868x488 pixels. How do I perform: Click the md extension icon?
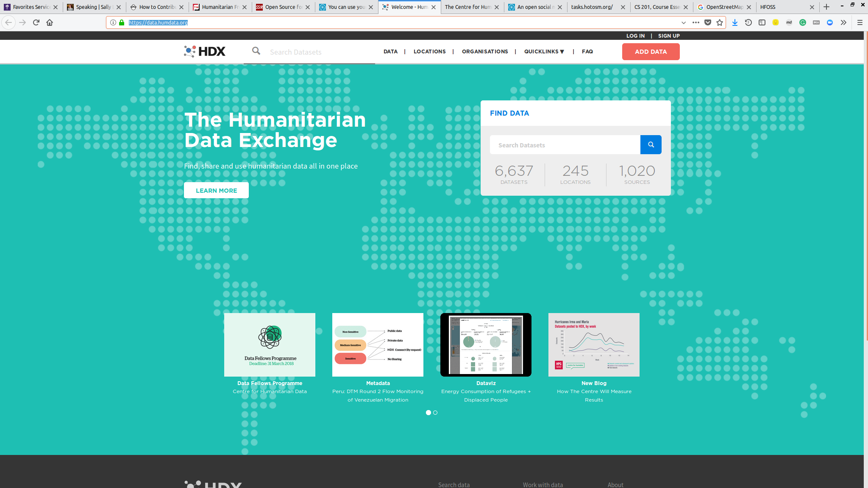tap(789, 22)
